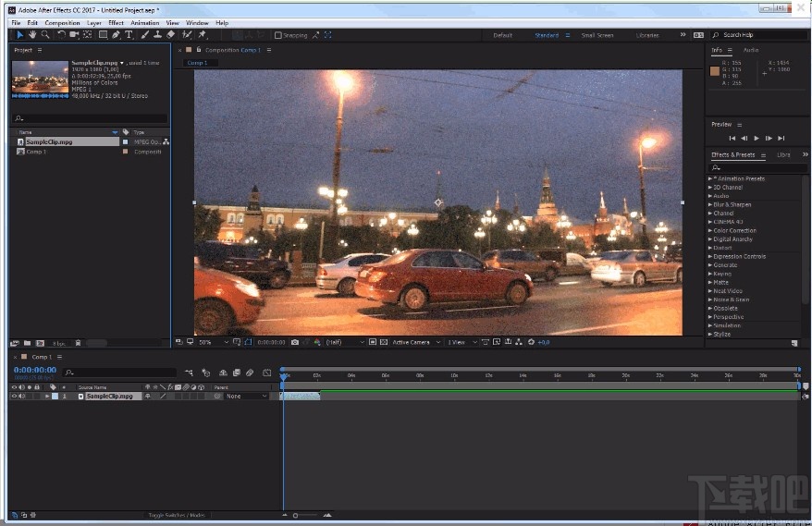Switch to the Audio panel tab
The image size is (812, 526).
[x=751, y=50]
